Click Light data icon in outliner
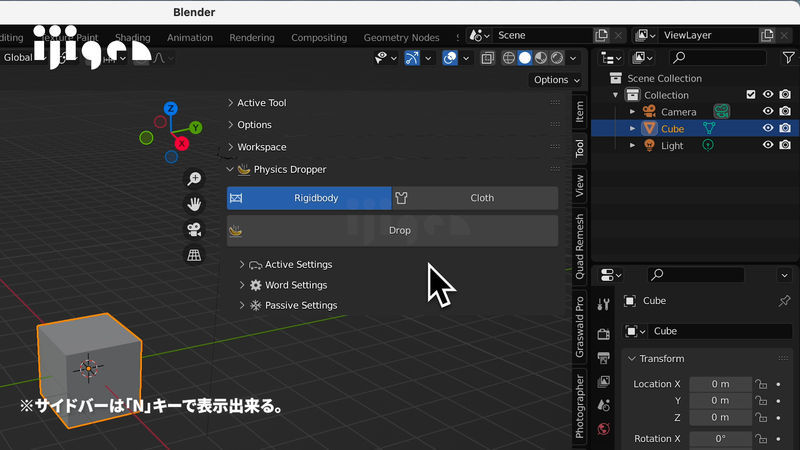 pyautogui.click(x=708, y=145)
